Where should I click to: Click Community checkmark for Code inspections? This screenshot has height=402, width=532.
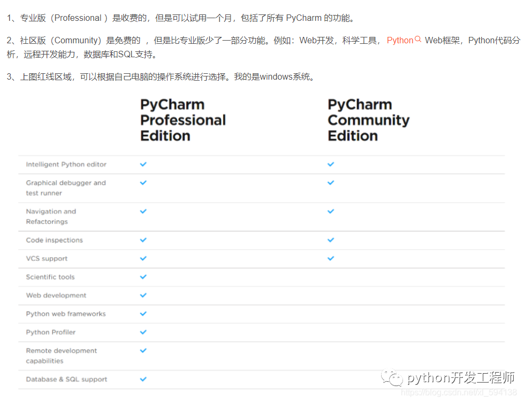pos(331,239)
